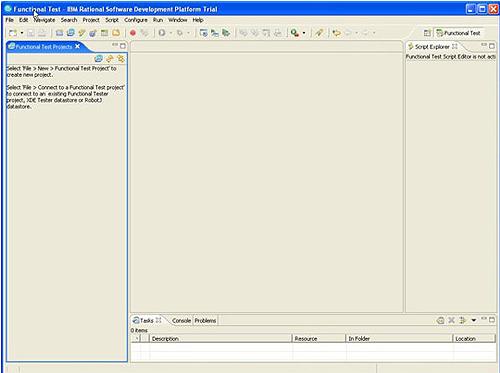Image resolution: width=500 pixels, height=373 pixels.
Task: Click the search icon with magnifying glass
Action: [294, 33]
